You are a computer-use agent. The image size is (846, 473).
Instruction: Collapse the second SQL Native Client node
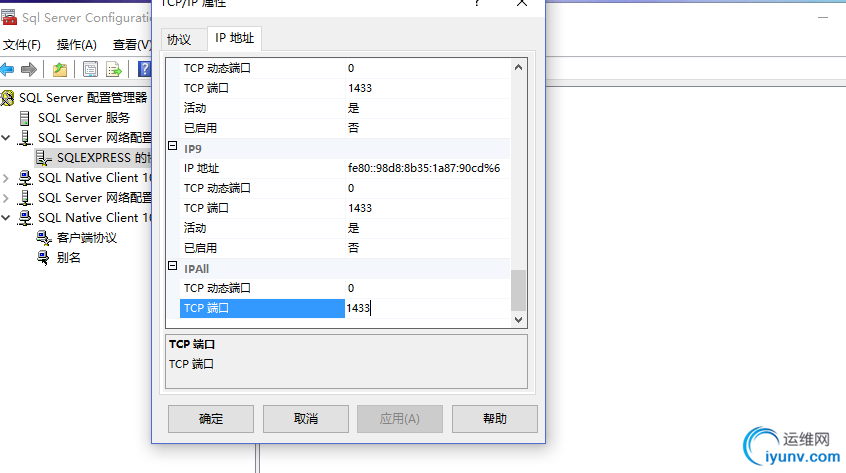[x=6, y=218]
